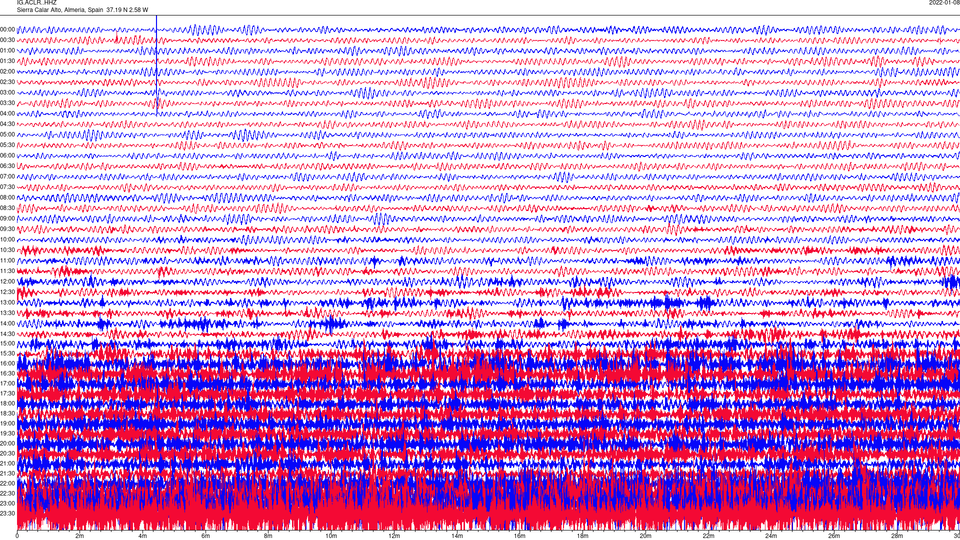The height and width of the screenshot is (540, 960).
Task: Click the 14m tick on minute axis
Action: click(457, 536)
